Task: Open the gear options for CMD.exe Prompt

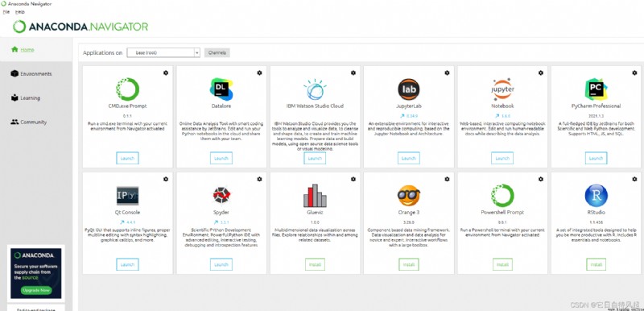Action: (166, 73)
